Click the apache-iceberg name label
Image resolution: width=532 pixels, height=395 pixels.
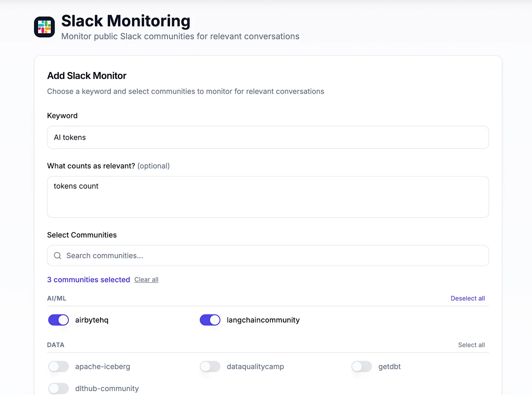(x=103, y=367)
